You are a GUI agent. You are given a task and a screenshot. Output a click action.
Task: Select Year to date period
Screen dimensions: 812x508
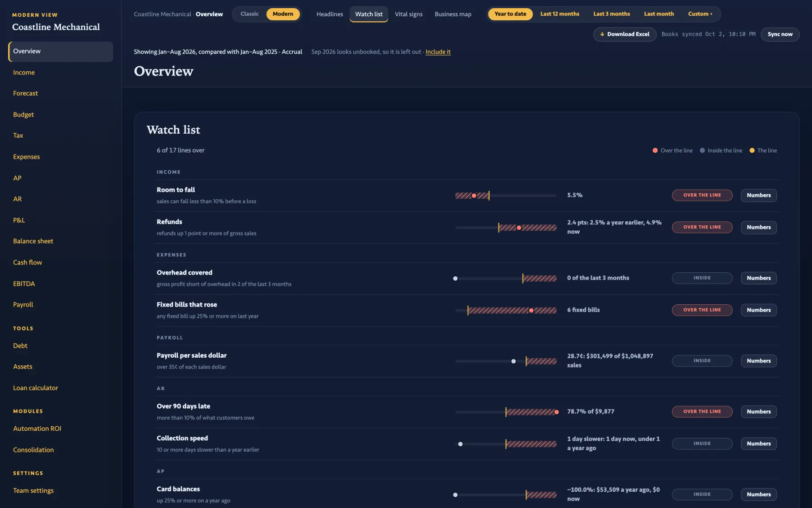(510, 14)
